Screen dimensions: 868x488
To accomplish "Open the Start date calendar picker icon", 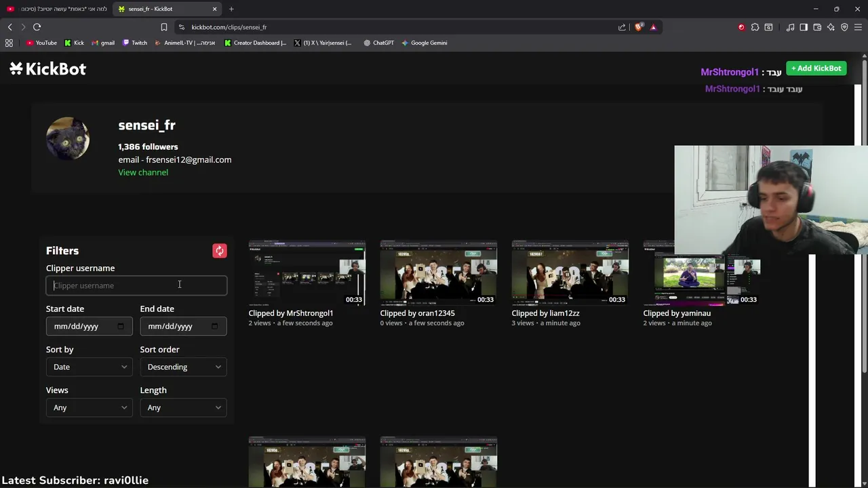I will (121, 326).
